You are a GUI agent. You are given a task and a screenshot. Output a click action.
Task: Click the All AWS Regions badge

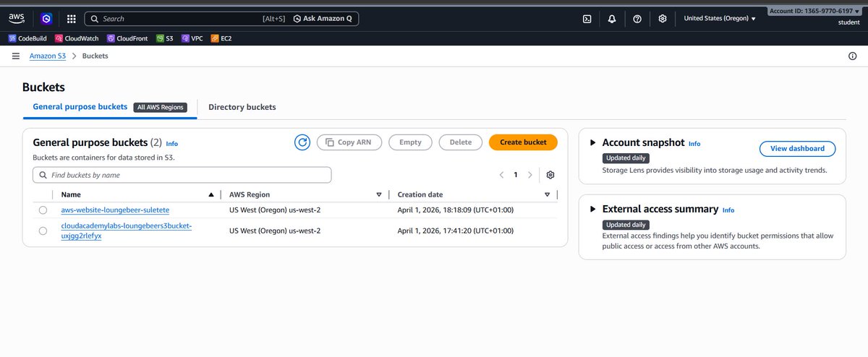[x=160, y=107]
